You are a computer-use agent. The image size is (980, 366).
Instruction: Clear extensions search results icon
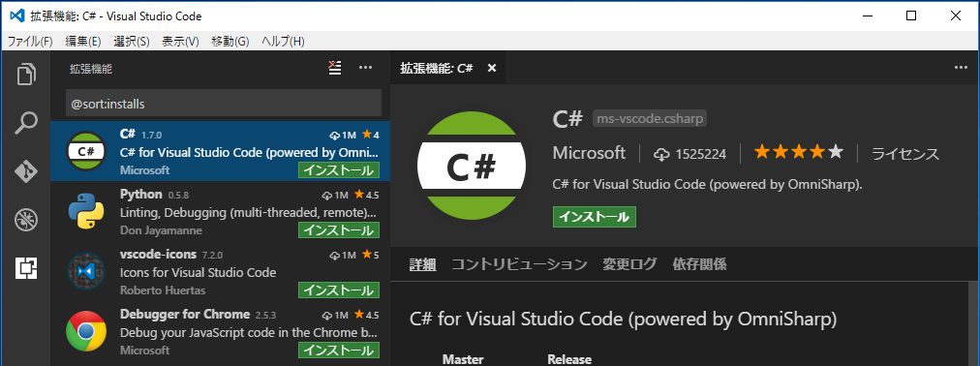pyautogui.click(x=336, y=68)
